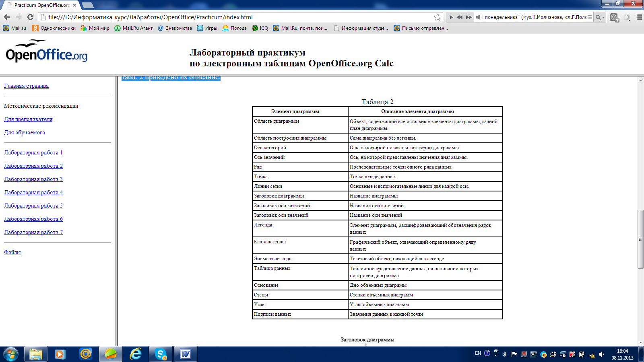
Task: Open Лабораторная работа 7
Action: click(33, 232)
